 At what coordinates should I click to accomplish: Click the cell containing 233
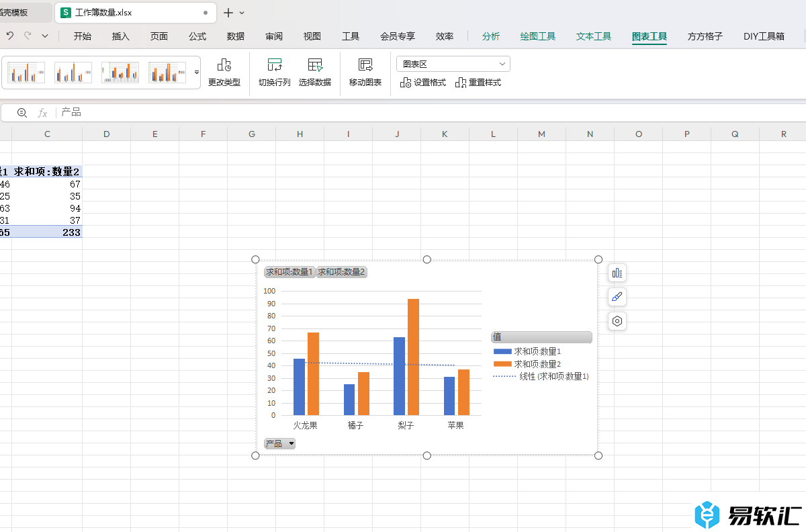pyautogui.click(x=47, y=232)
